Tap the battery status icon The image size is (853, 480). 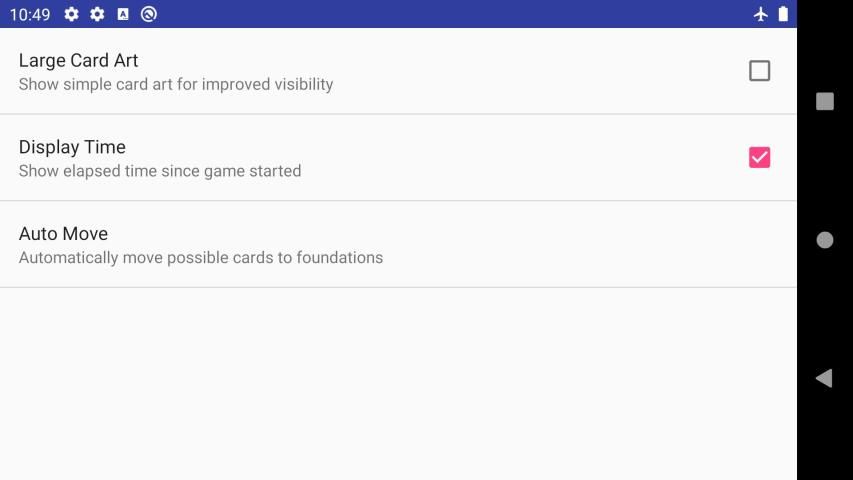pos(783,14)
